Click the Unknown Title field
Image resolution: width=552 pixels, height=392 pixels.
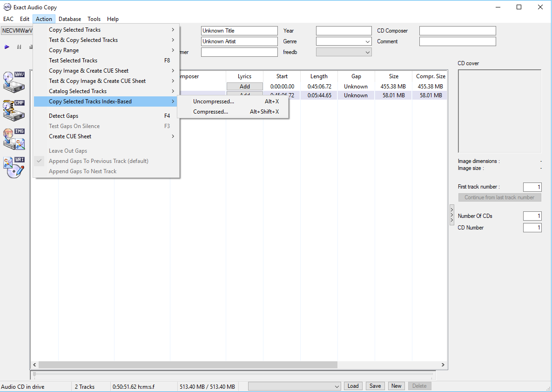point(239,31)
